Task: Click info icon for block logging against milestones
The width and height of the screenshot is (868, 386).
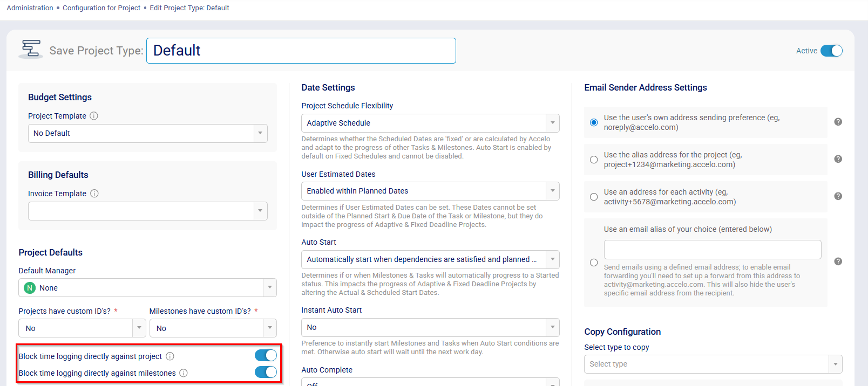Action: coord(184,373)
